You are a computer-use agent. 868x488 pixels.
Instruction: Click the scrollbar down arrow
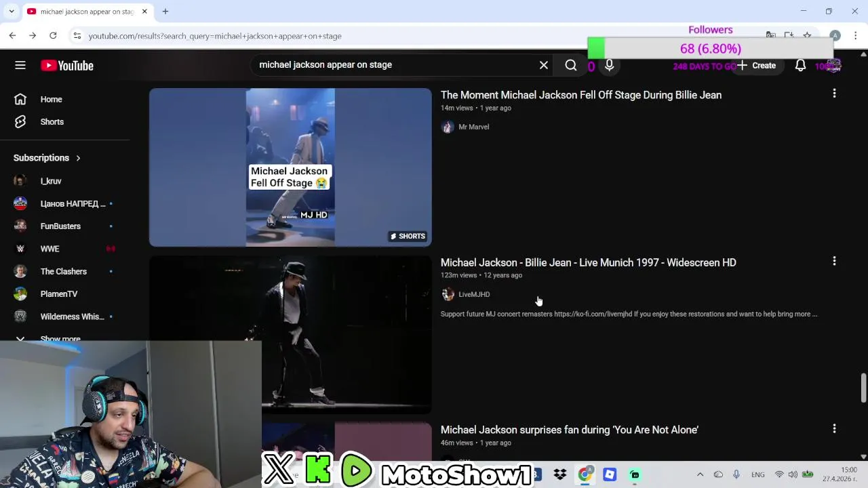(x=863, y=457)
